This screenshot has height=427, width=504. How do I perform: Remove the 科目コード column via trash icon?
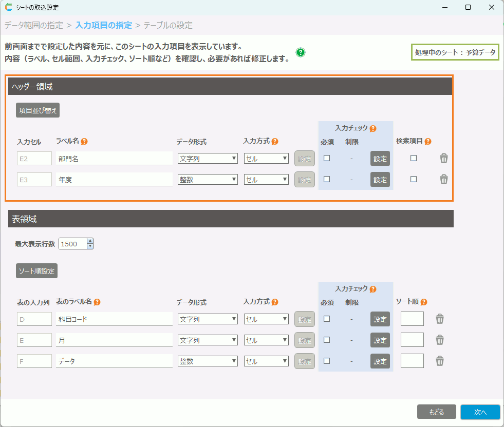pyautogui.click(x=440, y=319)
